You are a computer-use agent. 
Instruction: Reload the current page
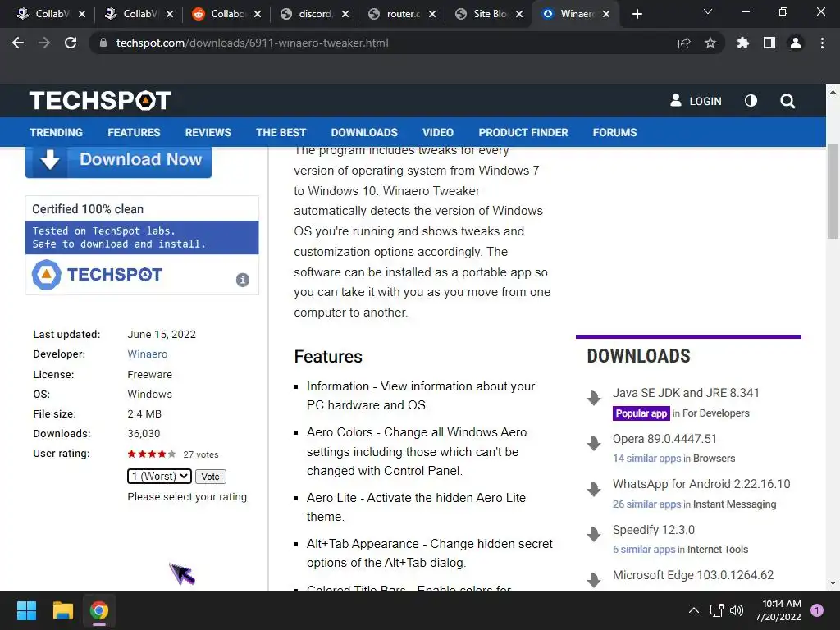tap(71, 43)
